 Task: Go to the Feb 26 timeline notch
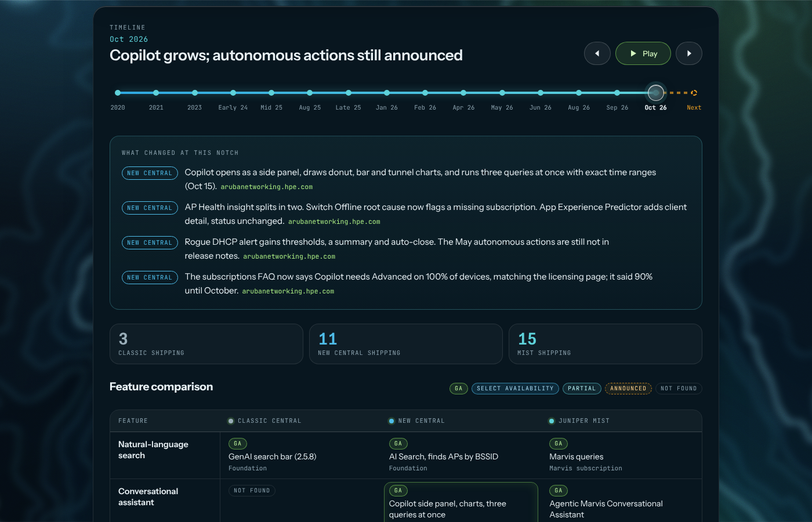pyautogui.click(x=425, y=93)
